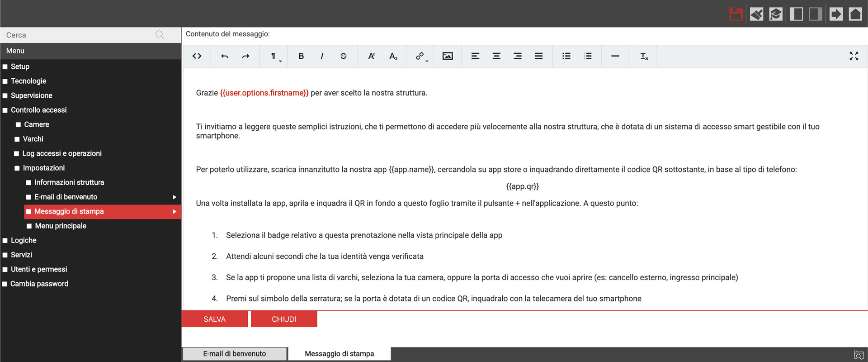This screenshot has width=868, height=362.
Task: Apply superscript formatting
Action: click(372, 56)
